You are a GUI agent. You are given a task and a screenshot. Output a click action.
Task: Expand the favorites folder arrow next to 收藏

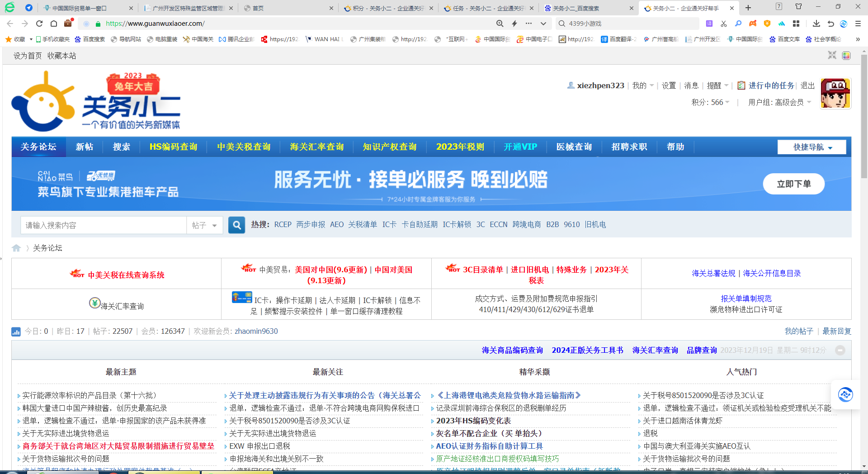(x=31, y=39)
